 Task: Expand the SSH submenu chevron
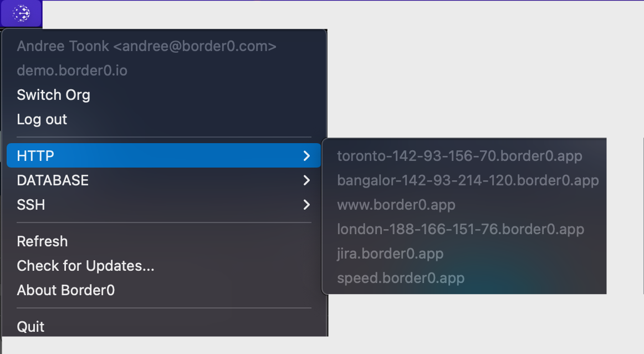point(307,205)
